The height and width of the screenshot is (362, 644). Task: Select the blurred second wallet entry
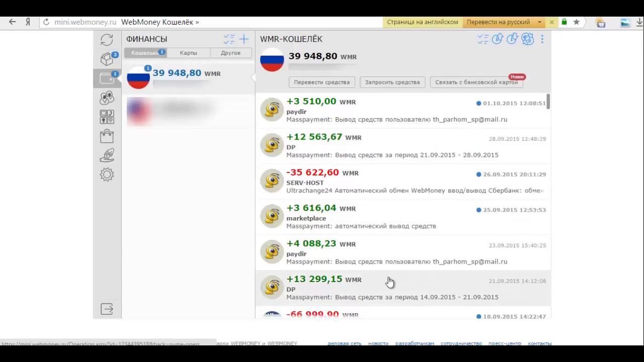point(188,111)
